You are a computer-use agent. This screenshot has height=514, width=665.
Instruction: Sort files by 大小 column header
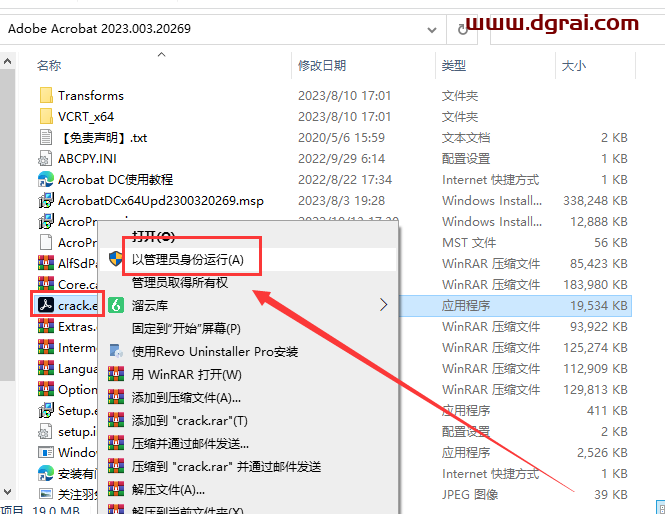pos(574,65)
